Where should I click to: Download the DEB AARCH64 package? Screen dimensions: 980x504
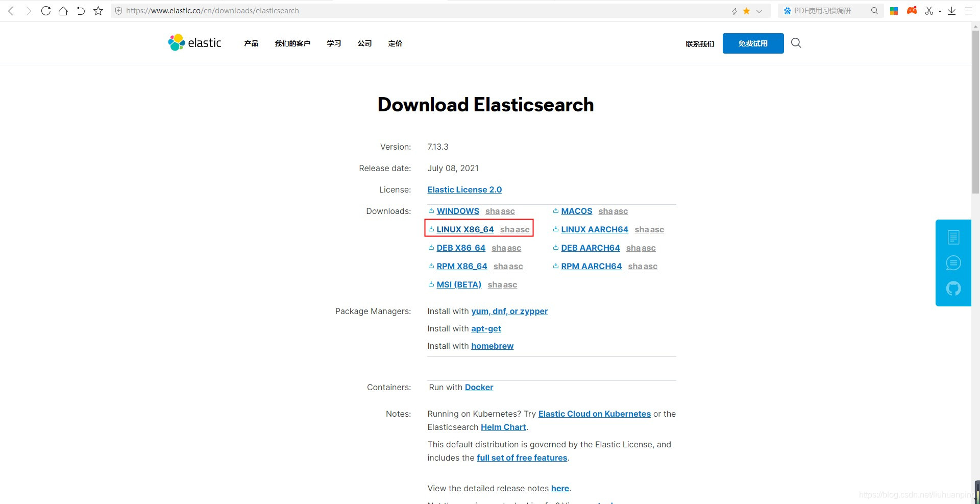[591, 248]
